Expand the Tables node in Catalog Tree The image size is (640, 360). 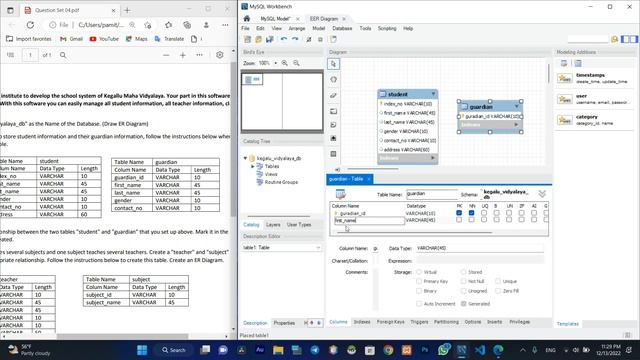(253, 166)
